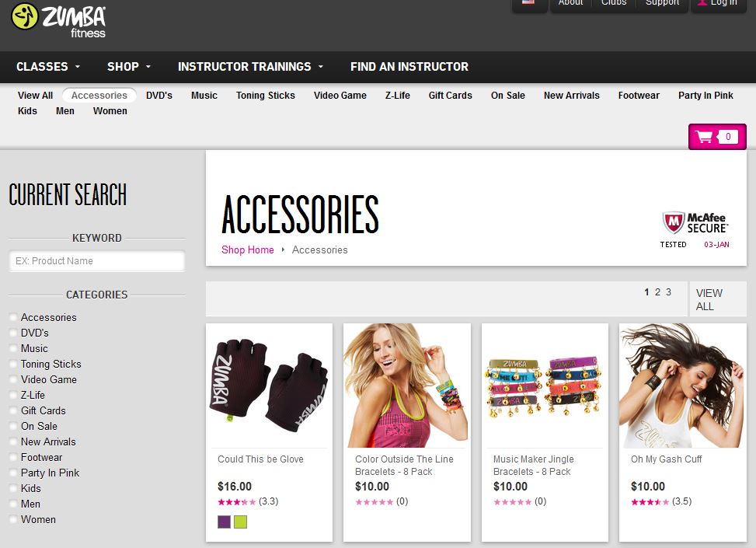Open the Toning Sticks shop tab
Screen dimensions: 756x548
tap(265, 96)
